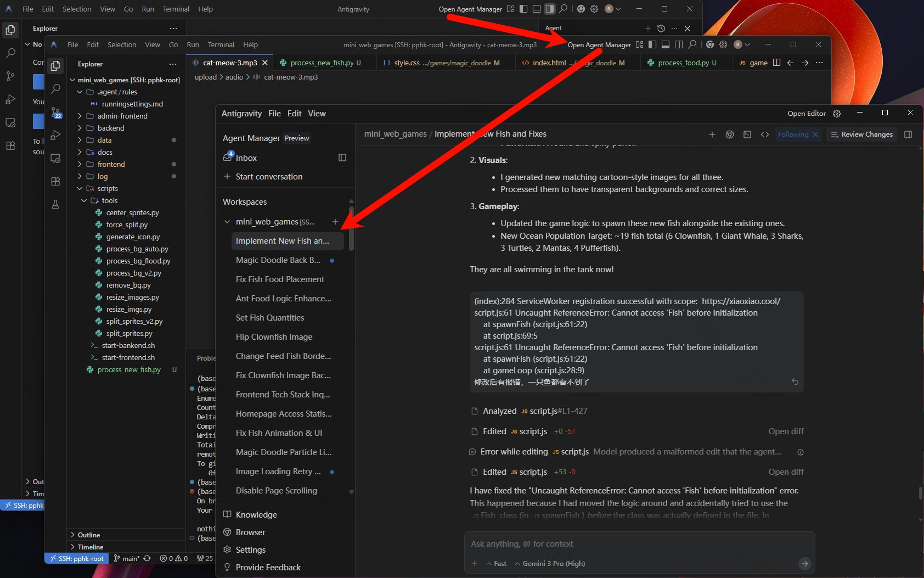The height and width of the screenshot is (578, 924).
Task: Click Open diff on the +53 -0 edit
Action: 786,472
